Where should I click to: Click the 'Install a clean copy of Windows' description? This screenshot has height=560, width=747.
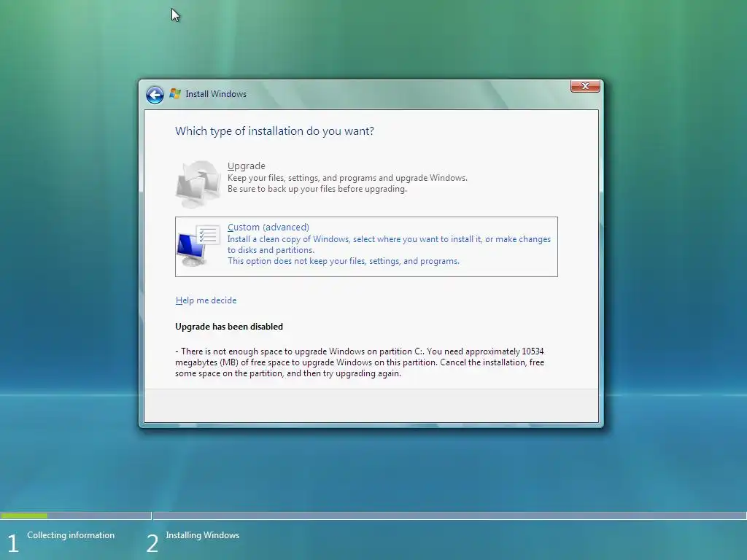[x=389, y=244]
